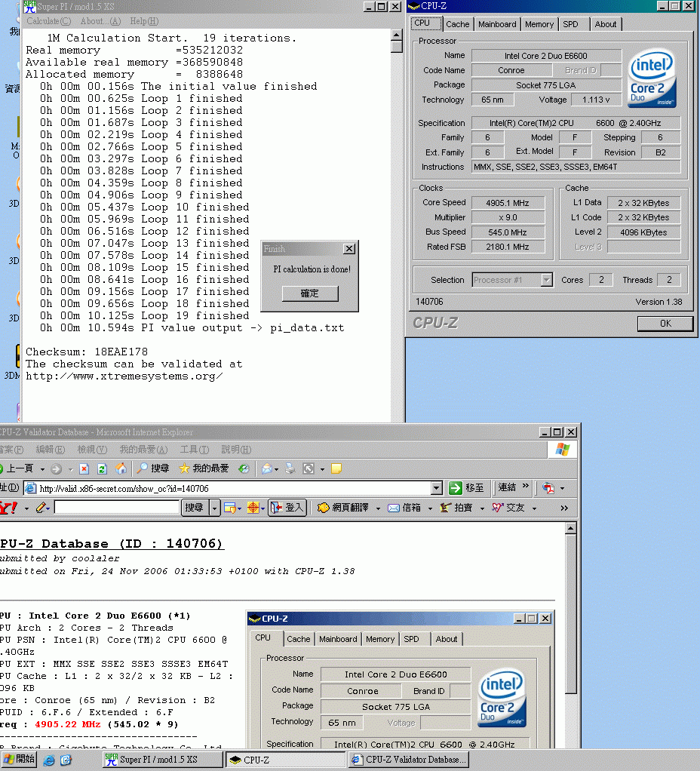
Task: Click the 我的最愛 favorites star icon
Action: click(184, 468)
